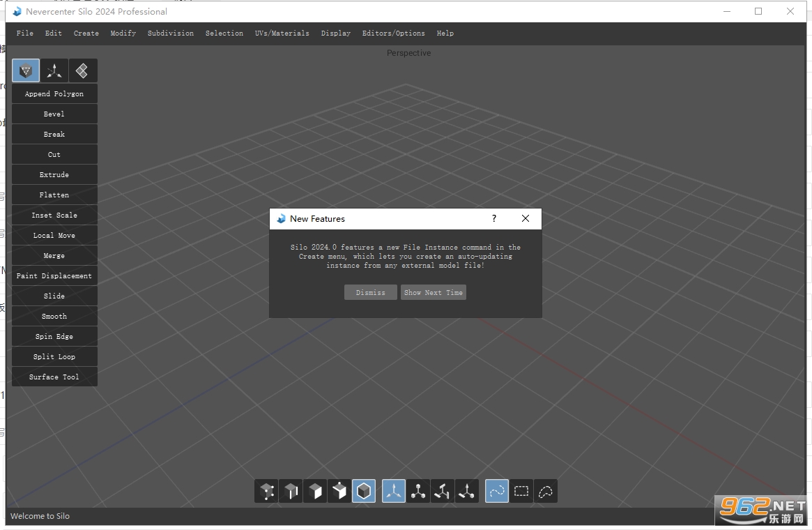Open the Create menu
Viewport: 812px width, 530px height.
click(86, 33)
